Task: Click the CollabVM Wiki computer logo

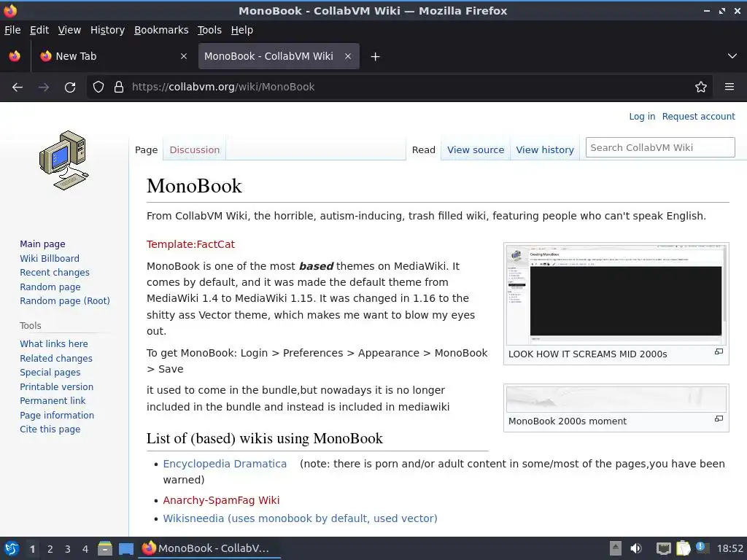Action: point(64,160)
